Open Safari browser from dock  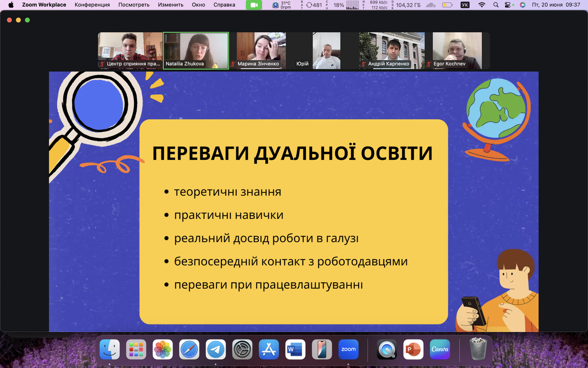tap(189, 349)
